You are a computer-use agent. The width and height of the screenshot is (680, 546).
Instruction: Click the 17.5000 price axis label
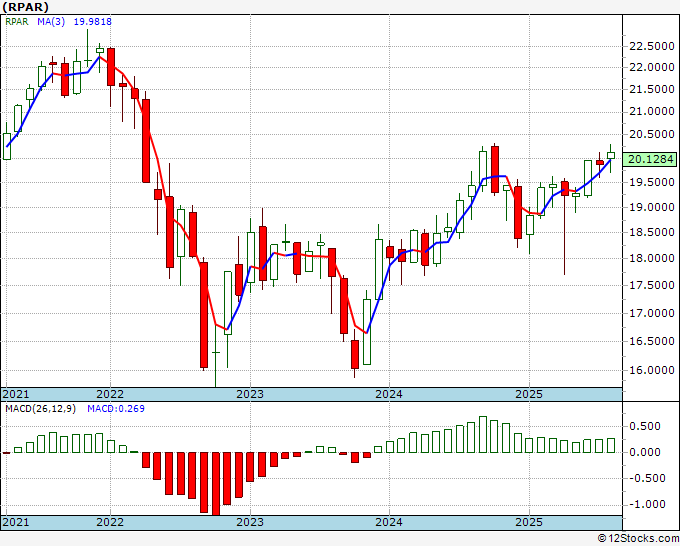(x=652, y=285)
